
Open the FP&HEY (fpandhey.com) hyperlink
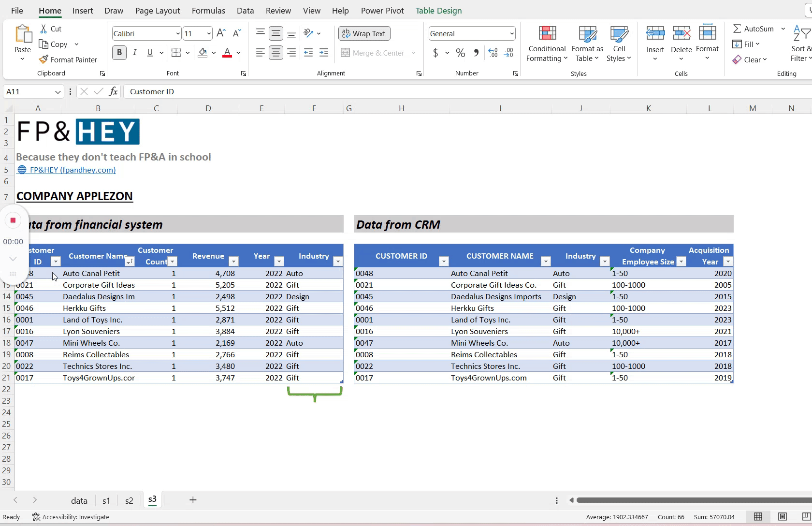coord(72,170)
